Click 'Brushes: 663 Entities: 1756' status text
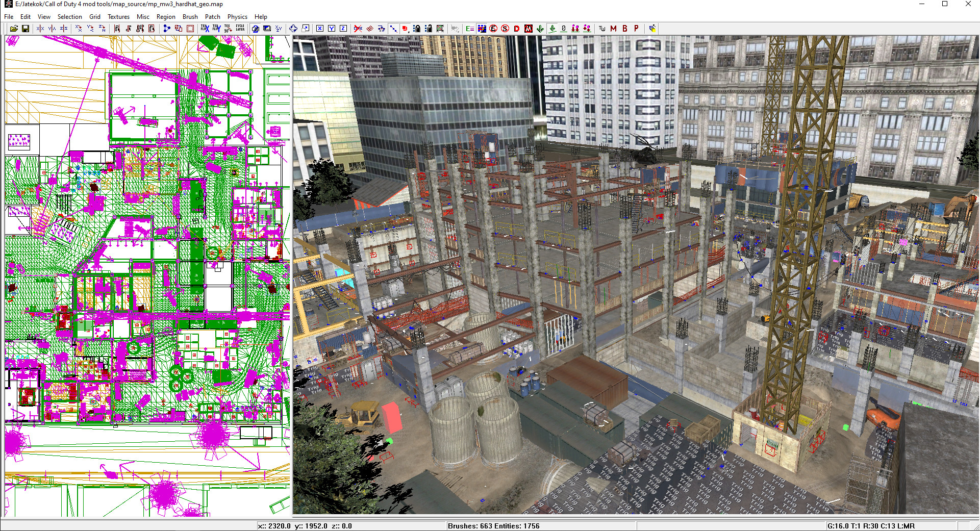Image resolution: width=980 pixels, height=531 pixels. 494,526
